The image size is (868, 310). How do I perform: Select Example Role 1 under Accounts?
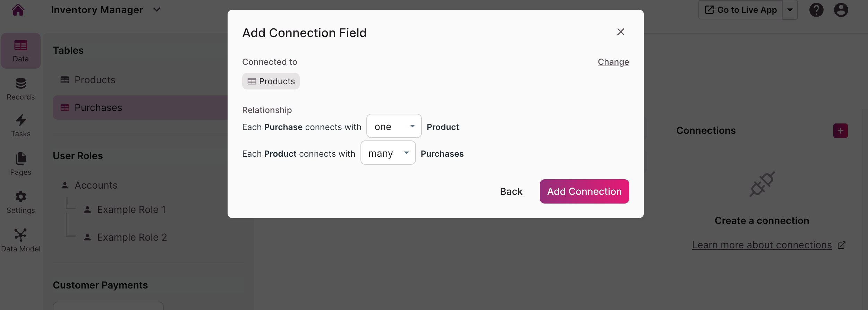point(131,209)
